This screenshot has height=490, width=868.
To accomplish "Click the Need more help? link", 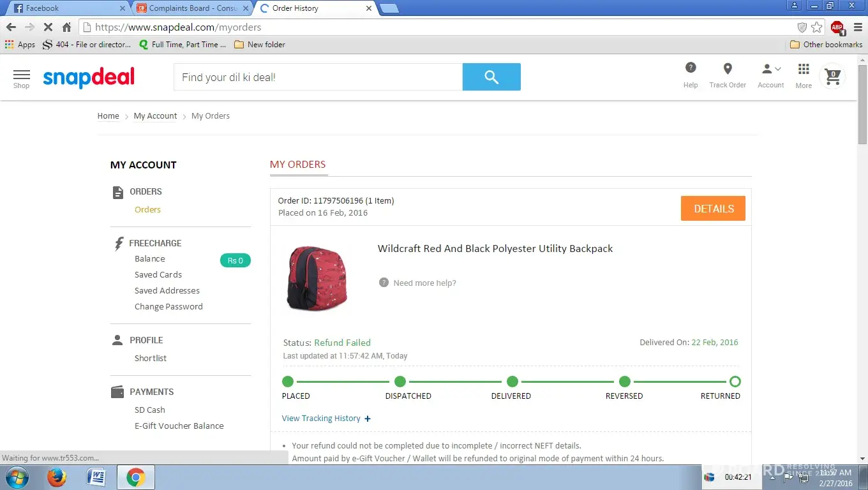I will pyautogui.click(x=425, y=283).
